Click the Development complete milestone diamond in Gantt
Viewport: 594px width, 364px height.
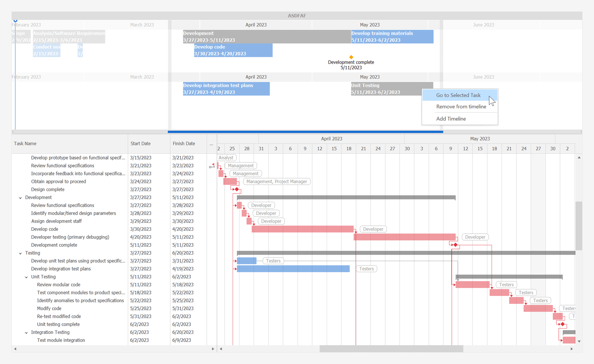pyautogui.click(x=455, y=245)
